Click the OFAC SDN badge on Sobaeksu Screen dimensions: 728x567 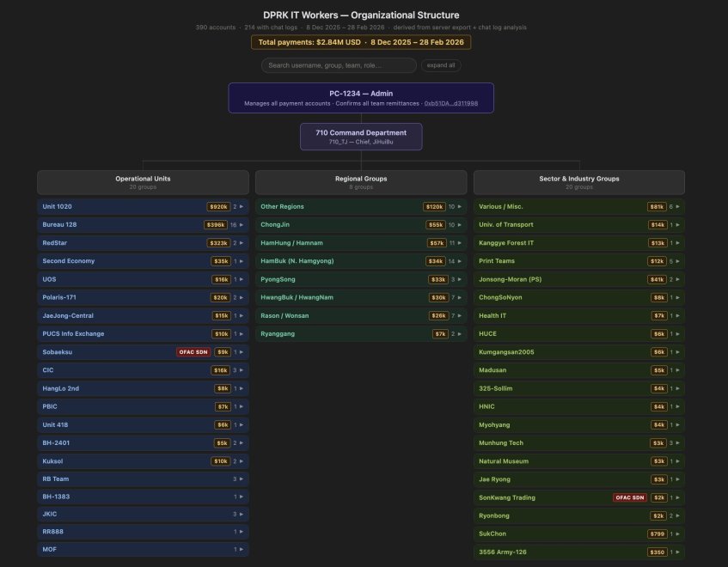193,352
